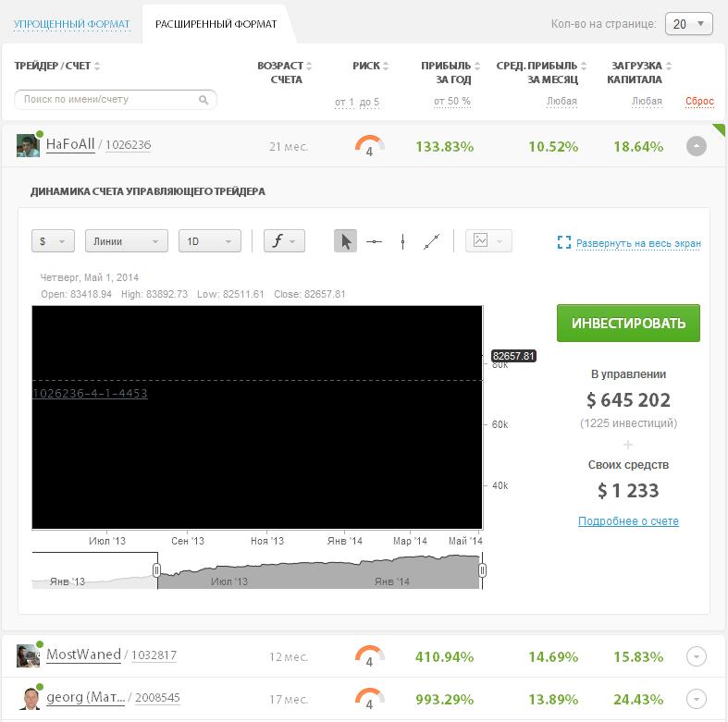Screen dimensions: 728x722
Task: Open the indicators function dropdown
Action: pyautogui.click(x=284, y=241)
